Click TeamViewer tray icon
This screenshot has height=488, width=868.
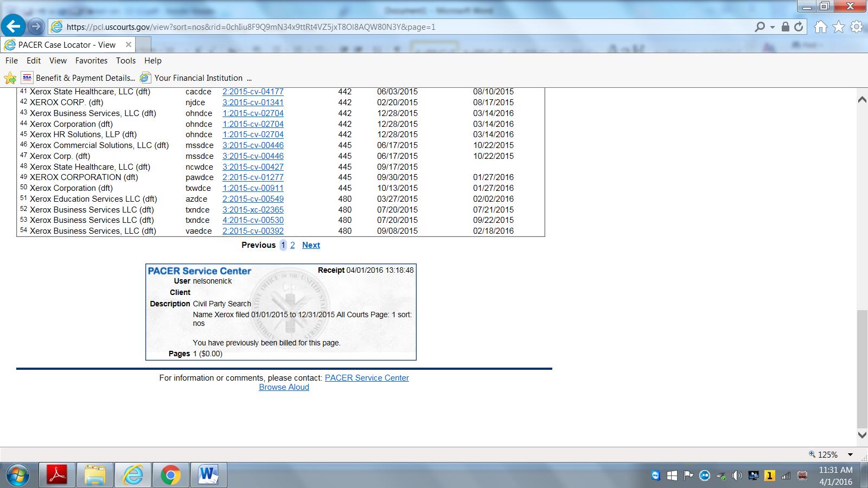pos(656,476)
